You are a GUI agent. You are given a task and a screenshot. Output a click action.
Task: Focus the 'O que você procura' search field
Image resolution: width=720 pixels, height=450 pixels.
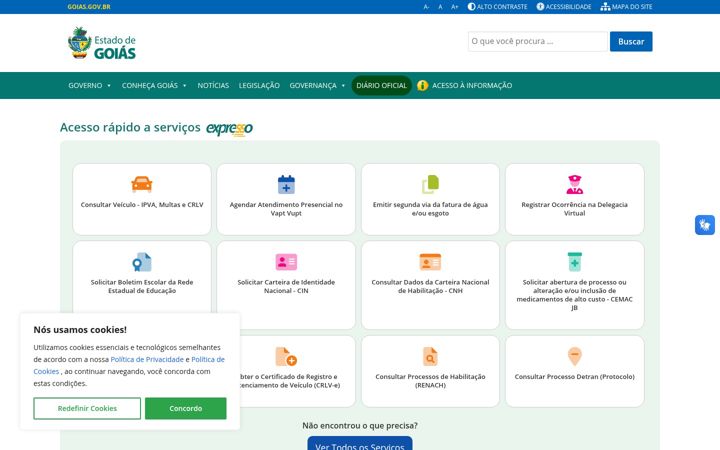[x=538, y=41]
